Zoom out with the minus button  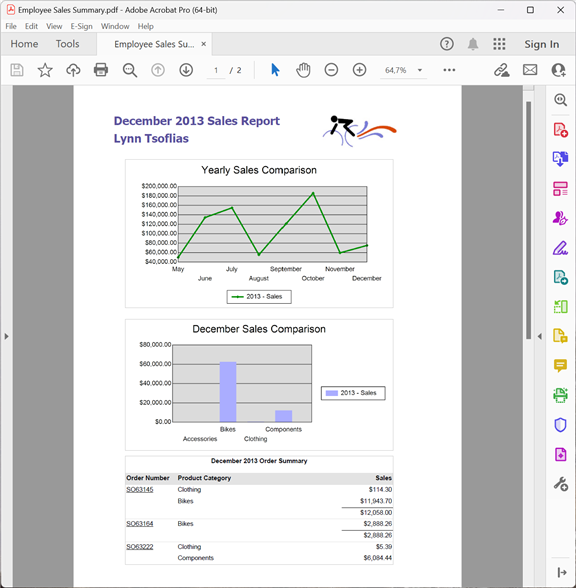[331, 70]
